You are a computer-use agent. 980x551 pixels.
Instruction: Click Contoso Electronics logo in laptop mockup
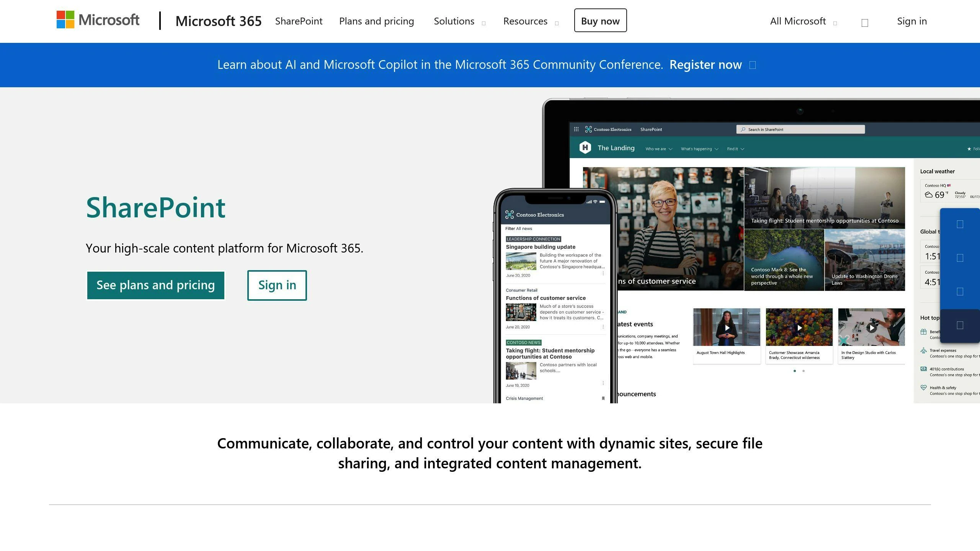click(608, 129)
